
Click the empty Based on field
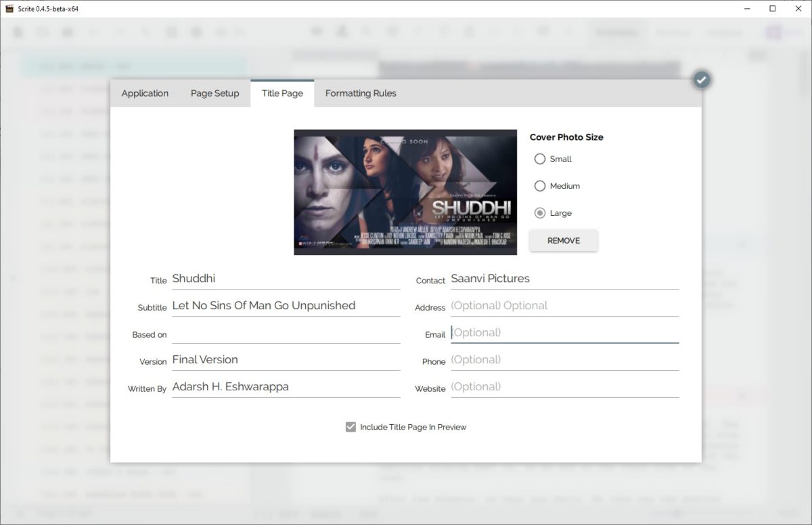[284, 332]
